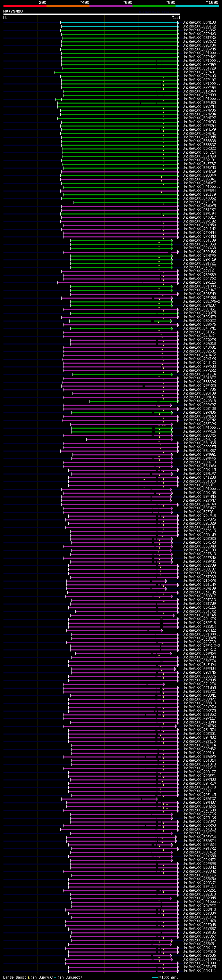Click the cyan alignment bar for UniRef100_B0M183
The height and width of the screenshot is (980, 222).
click(x=120, y=23)
